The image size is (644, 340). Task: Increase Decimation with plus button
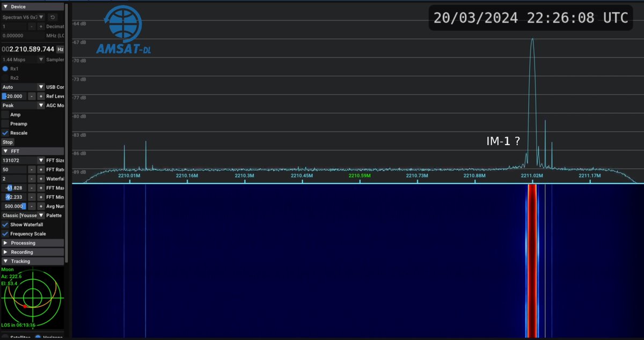pos(41,26)
